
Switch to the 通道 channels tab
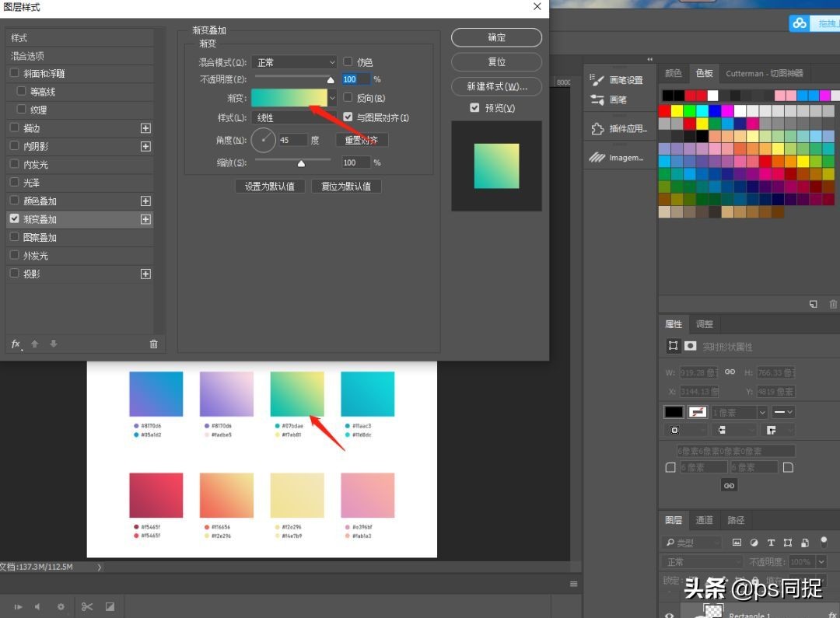tap(704, 520)
